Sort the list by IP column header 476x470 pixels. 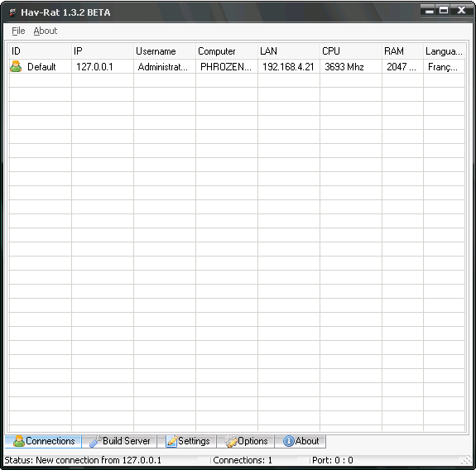(103, 51)
